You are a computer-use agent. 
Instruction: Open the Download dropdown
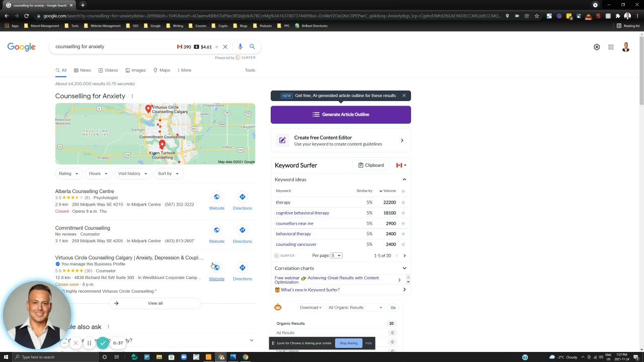(x=310, y=308)
